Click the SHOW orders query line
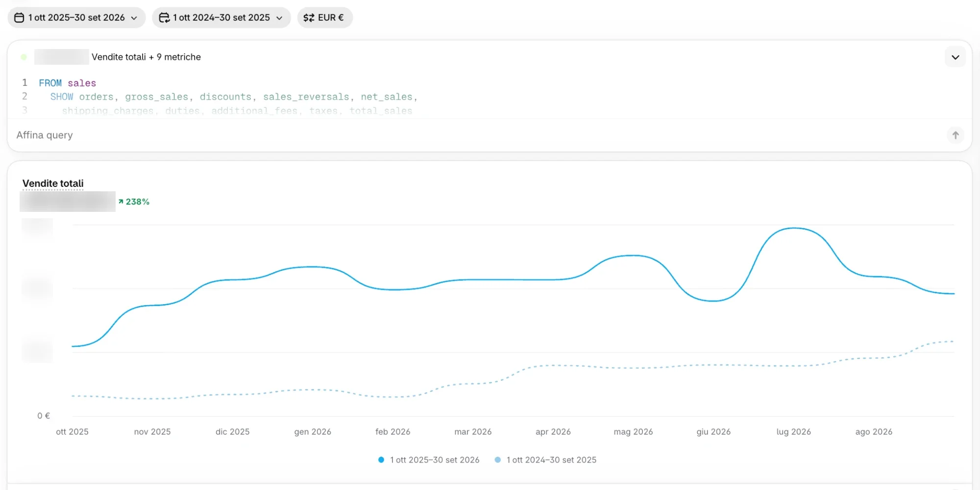The height and width of the screenshot is (490, 980). click(234, 97)
